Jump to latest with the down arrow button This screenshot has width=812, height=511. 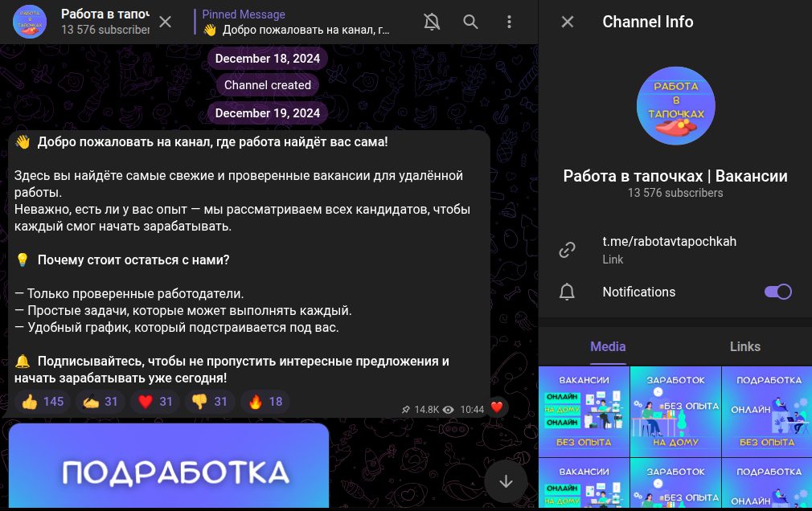[506, 481]
